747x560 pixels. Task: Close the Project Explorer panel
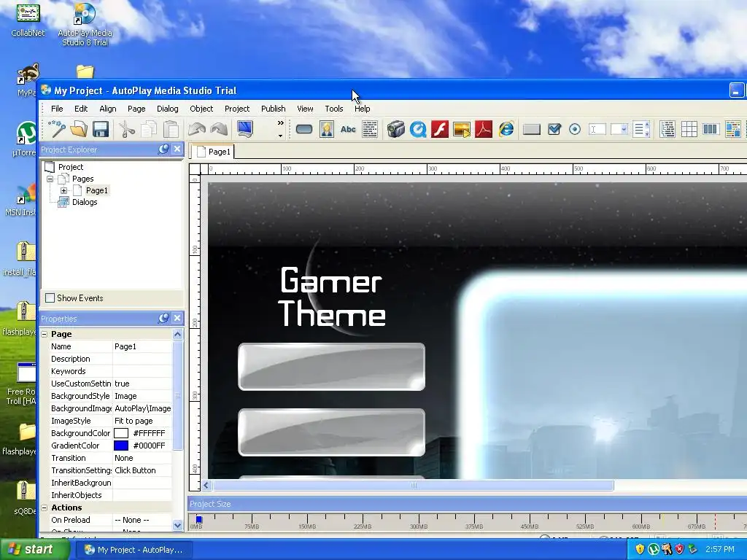[177, 149]
